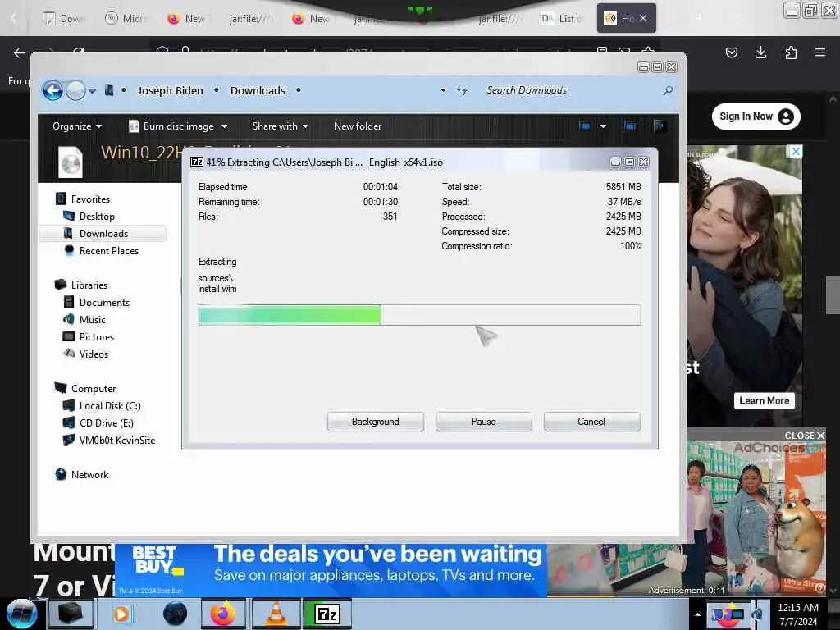
Task: Open media player taskbar icon
Action: point(121,614)
